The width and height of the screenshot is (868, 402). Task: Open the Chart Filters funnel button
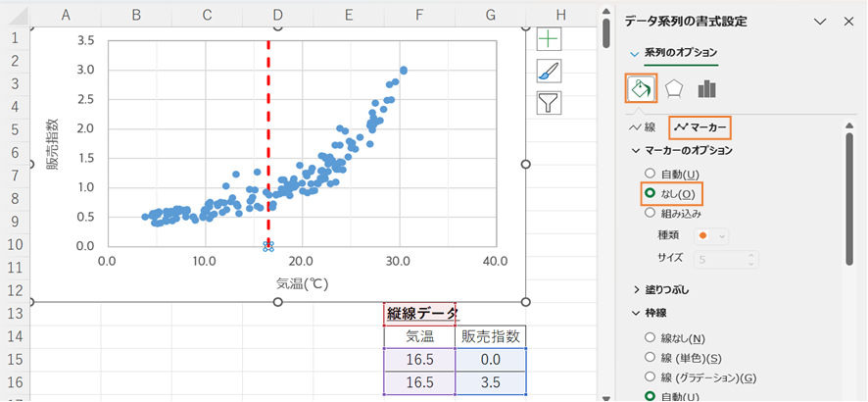click(x=549, y=102)
